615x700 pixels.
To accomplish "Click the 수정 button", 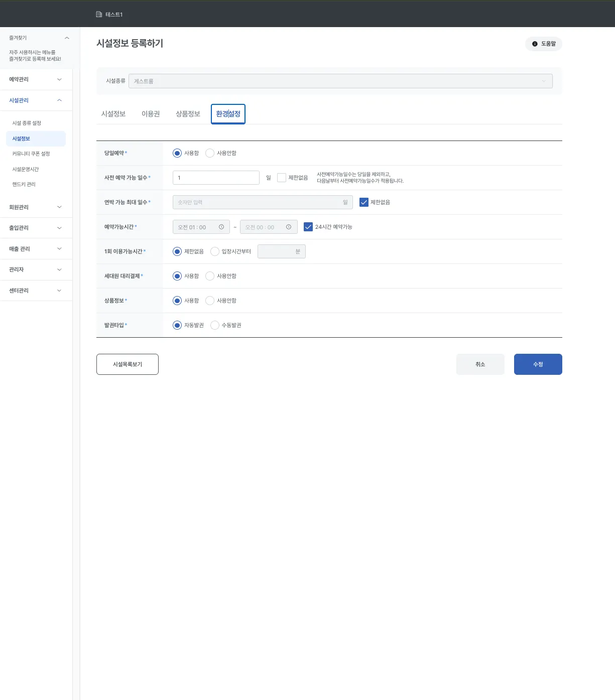I will click(538, 364).
